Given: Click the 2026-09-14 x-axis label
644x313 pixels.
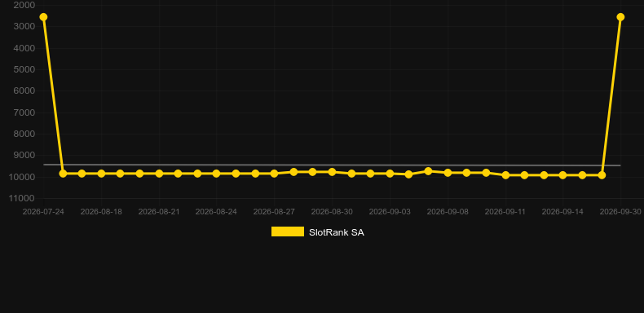Looking at the screenshot, I should pyautogui.click(x=562, y=212).
